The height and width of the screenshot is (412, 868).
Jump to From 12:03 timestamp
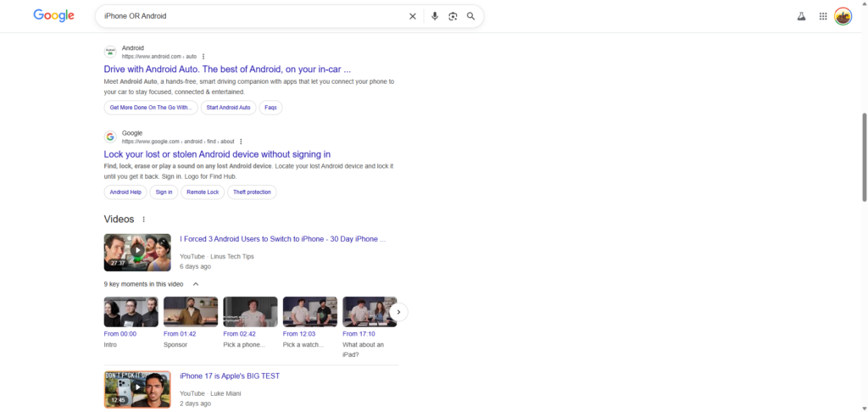coord(299,334)
